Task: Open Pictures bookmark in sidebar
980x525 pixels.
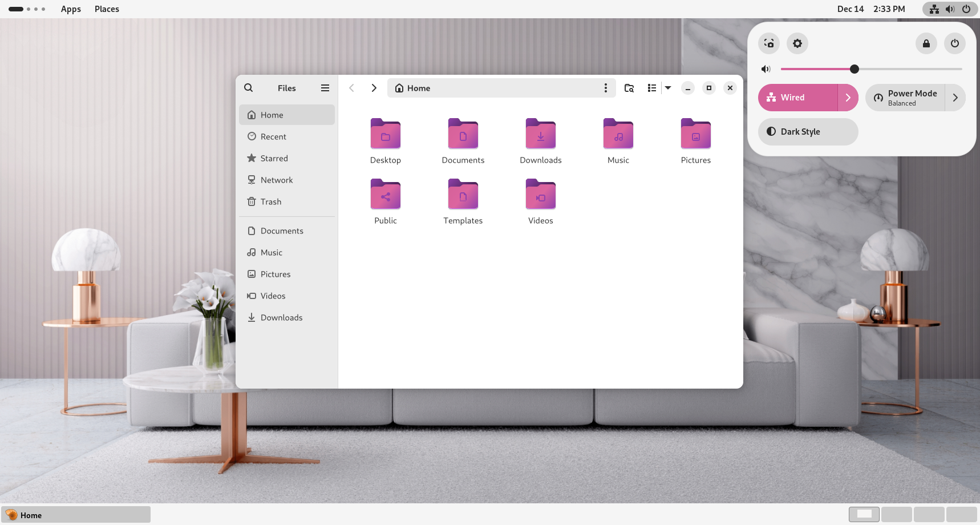Action: point(287,274)
